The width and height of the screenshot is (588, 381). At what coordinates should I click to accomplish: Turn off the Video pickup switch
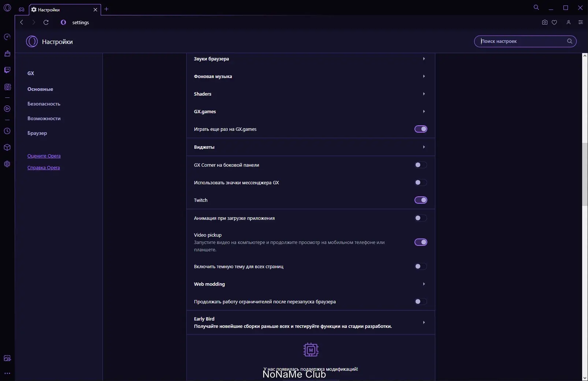pyautogui.click(x=421, y=242)
